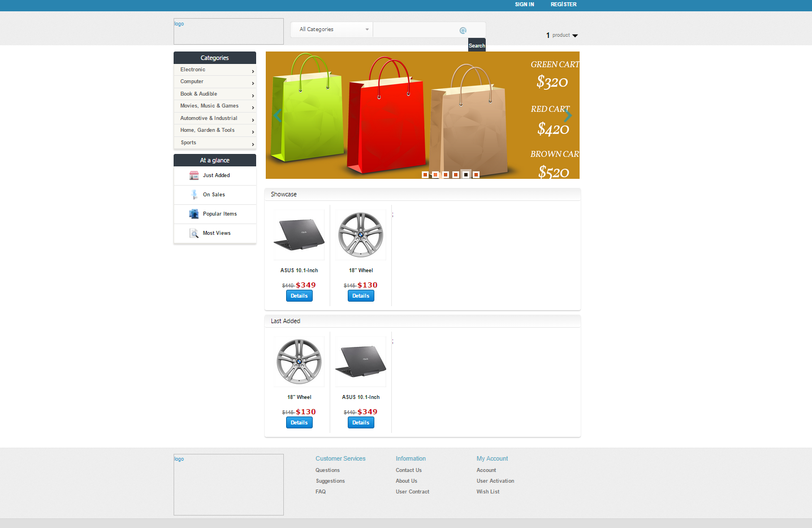The width and height of the screenshot is (812, 528).
Task: Open the Movies, Music & Games category
Action: pos(209,106)
